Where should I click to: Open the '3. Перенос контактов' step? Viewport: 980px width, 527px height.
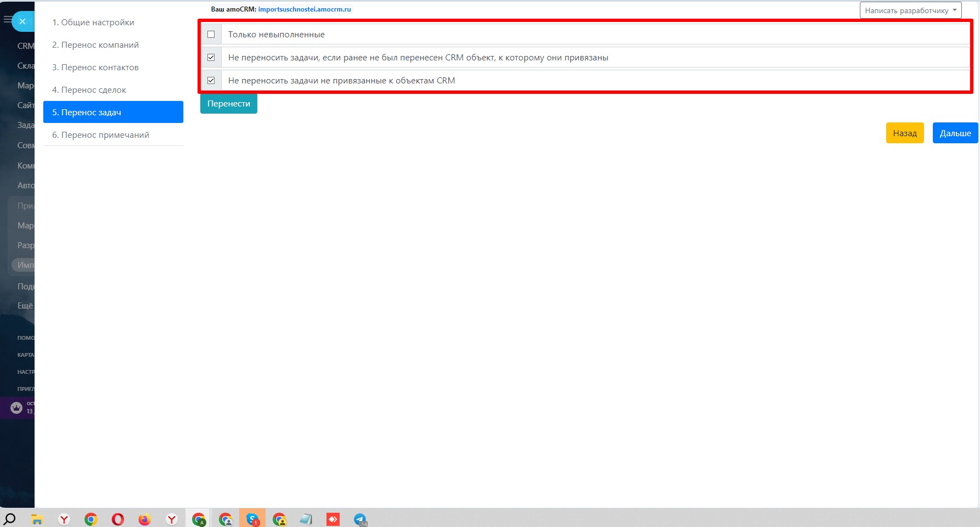pyautogui.click(x=113, y=68)
